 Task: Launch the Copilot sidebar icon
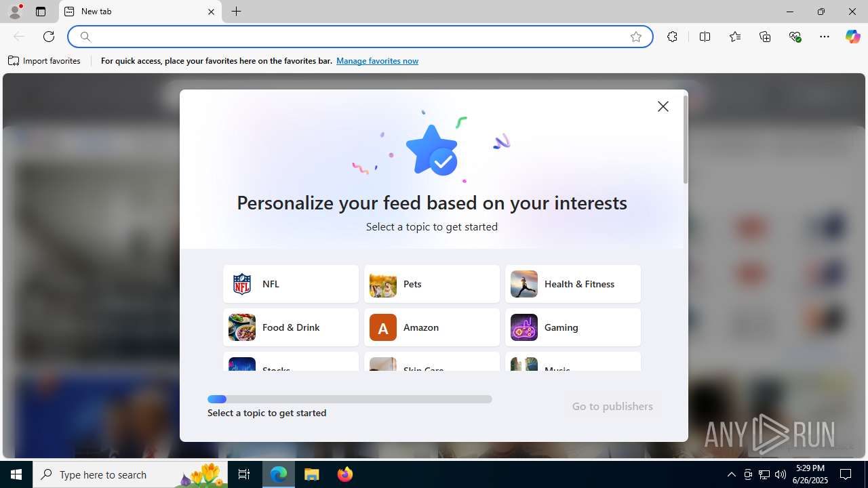(852, 37)
